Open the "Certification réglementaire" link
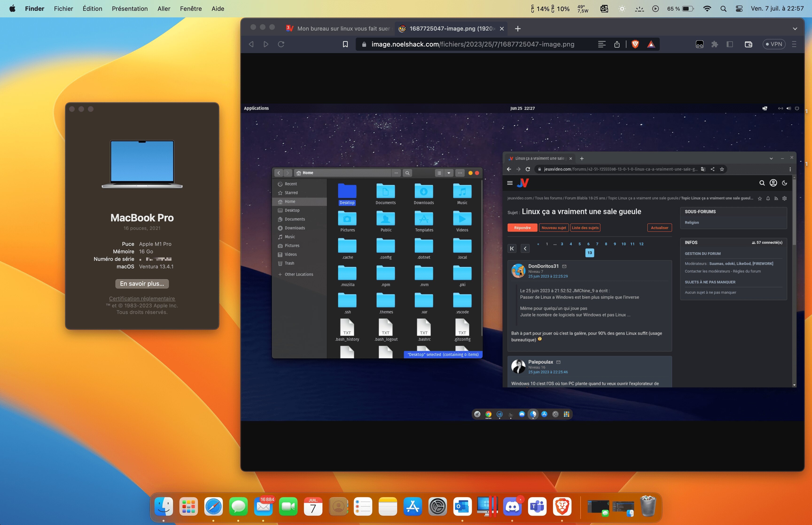Screen dimensions: 812x525 [x=142, y=298]
